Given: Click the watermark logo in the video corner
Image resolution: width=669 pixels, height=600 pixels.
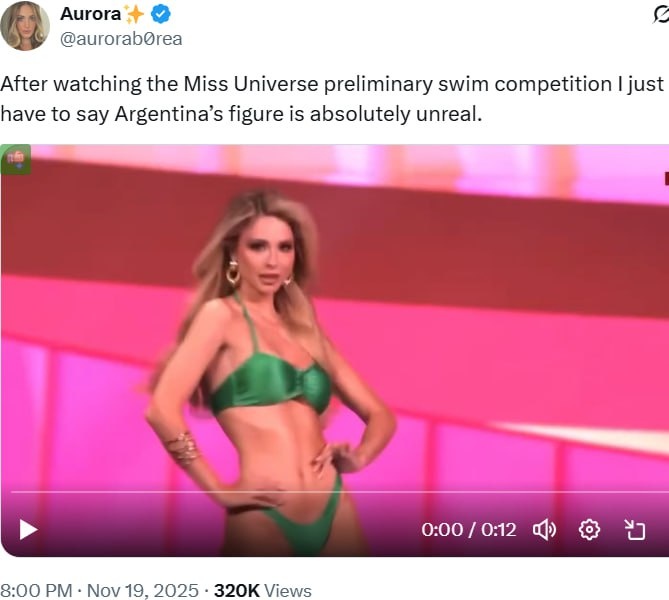Looking at the screenshot, I should click(15, 160).
